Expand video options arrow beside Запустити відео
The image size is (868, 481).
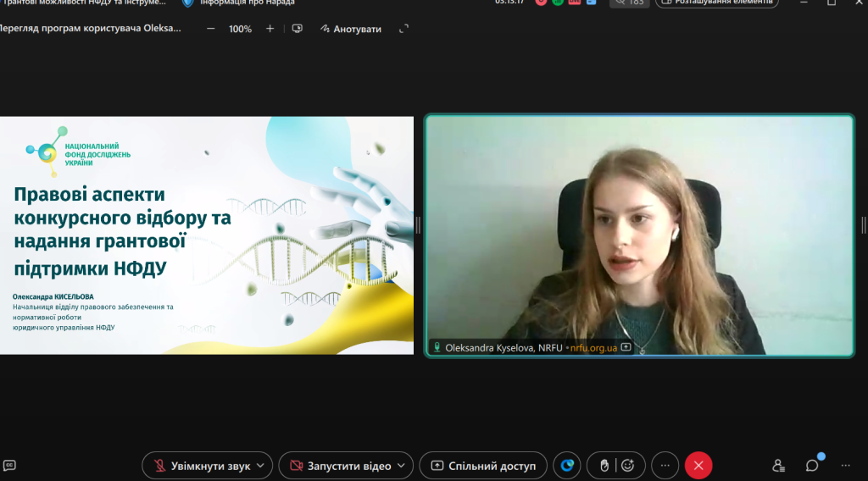[x=402, y=466]
